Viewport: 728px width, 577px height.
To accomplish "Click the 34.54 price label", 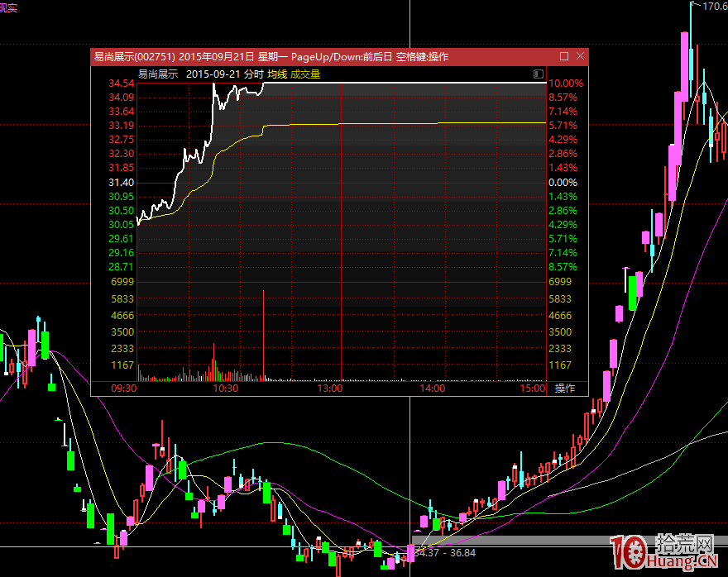I will 121,83.
